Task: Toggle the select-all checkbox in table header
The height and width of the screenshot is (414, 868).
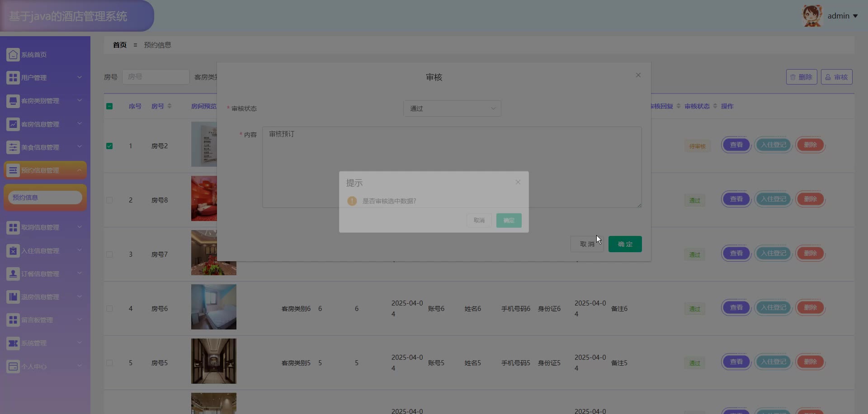Action: coord(109,106)
